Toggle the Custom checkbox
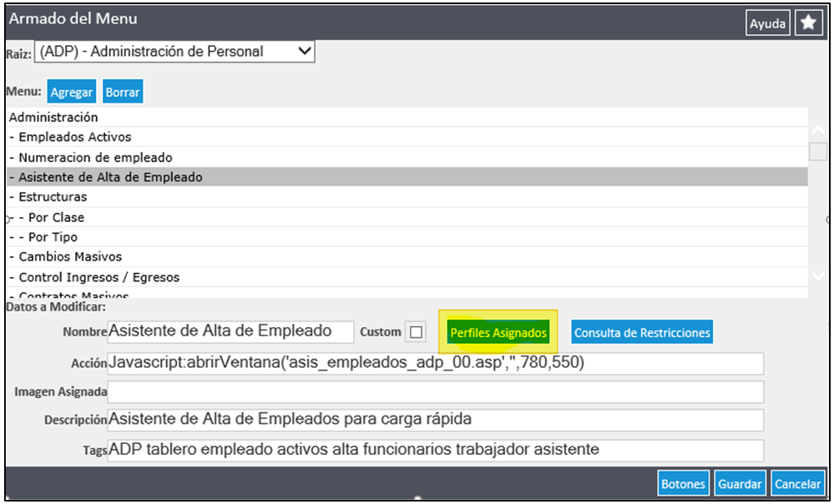Screen dimensions: 834x504 point(416,332)
